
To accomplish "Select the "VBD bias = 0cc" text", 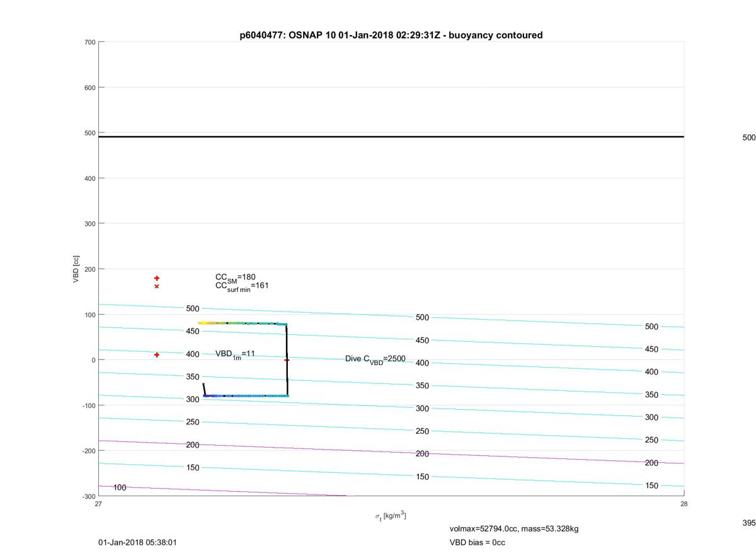I will (478, 542).
